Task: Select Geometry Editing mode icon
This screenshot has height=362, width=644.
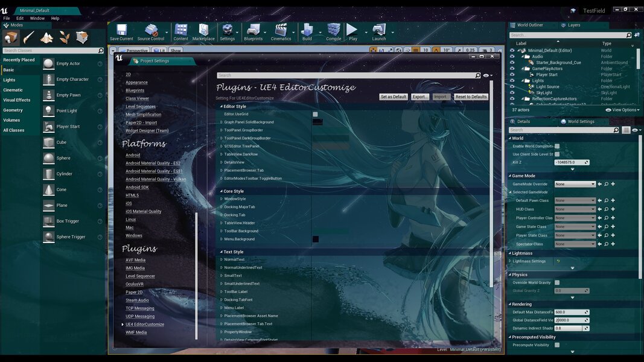Action: pos(82,38)
